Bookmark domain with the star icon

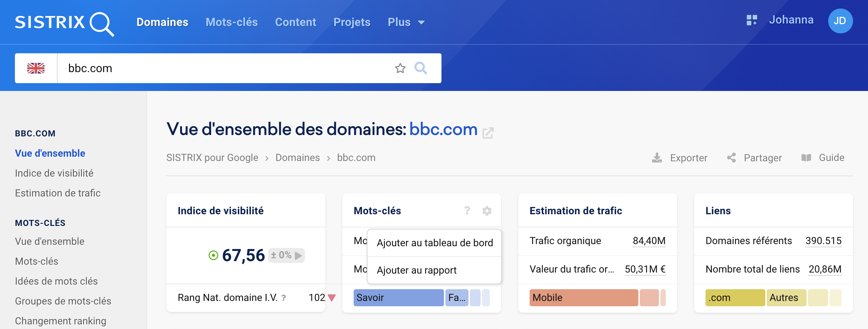[400, 68]
